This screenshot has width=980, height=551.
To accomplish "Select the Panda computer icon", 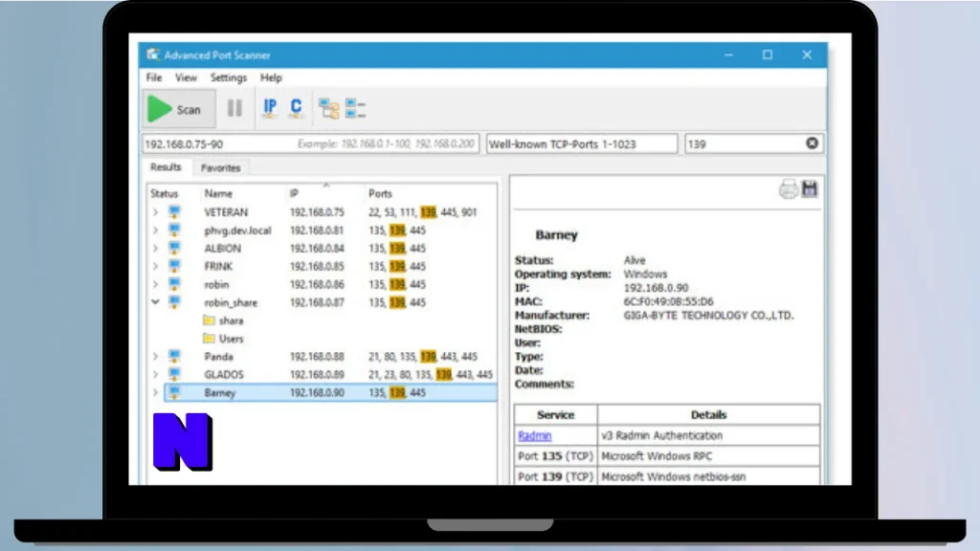I will 174,356.
